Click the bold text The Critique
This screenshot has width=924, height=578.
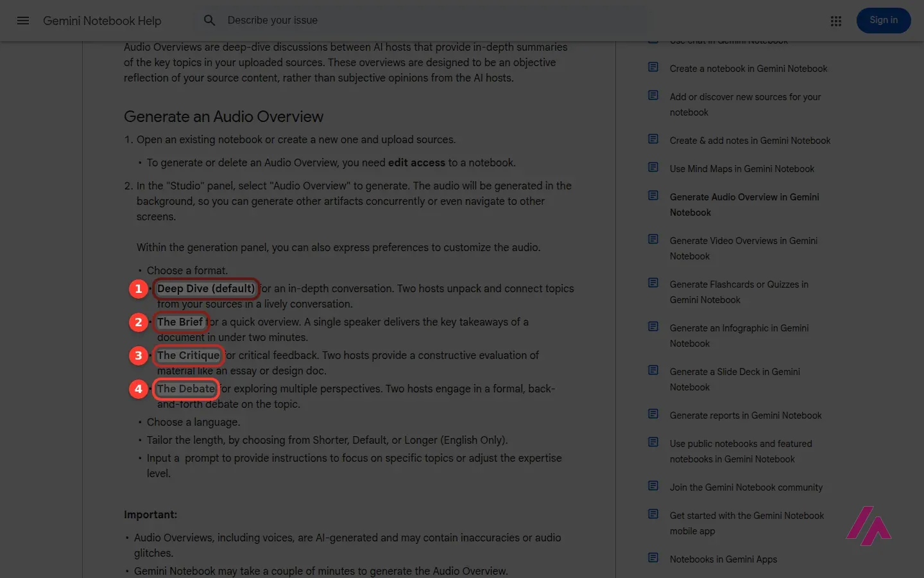(189, 356)
